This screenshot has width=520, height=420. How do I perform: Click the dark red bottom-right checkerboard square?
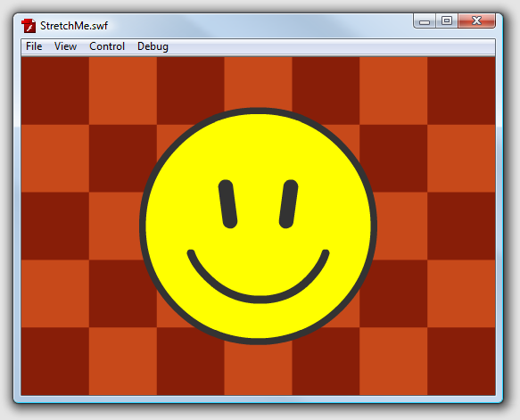[x=461, y=361]
